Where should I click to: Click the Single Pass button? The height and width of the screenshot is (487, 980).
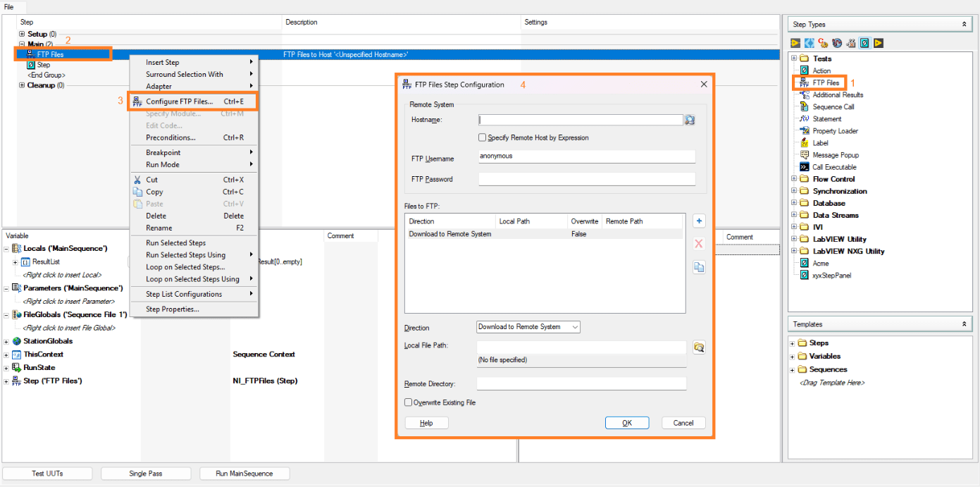(x=146, y=474)
